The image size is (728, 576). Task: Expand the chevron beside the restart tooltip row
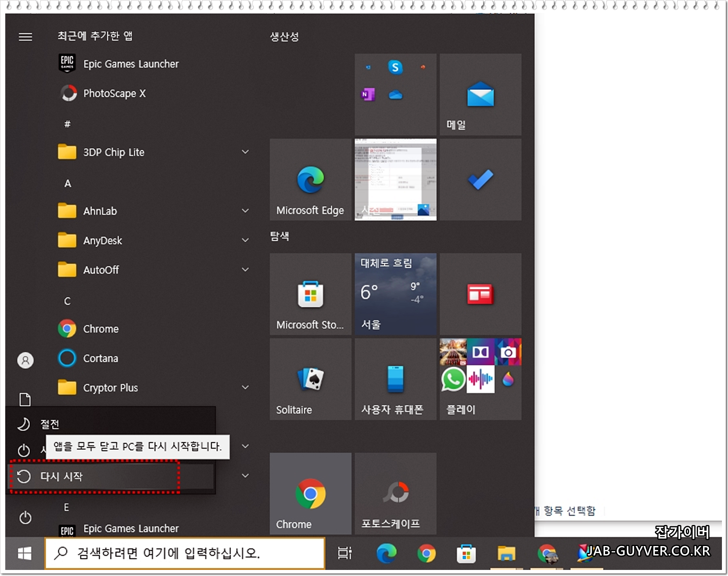(x=245, y=446)
